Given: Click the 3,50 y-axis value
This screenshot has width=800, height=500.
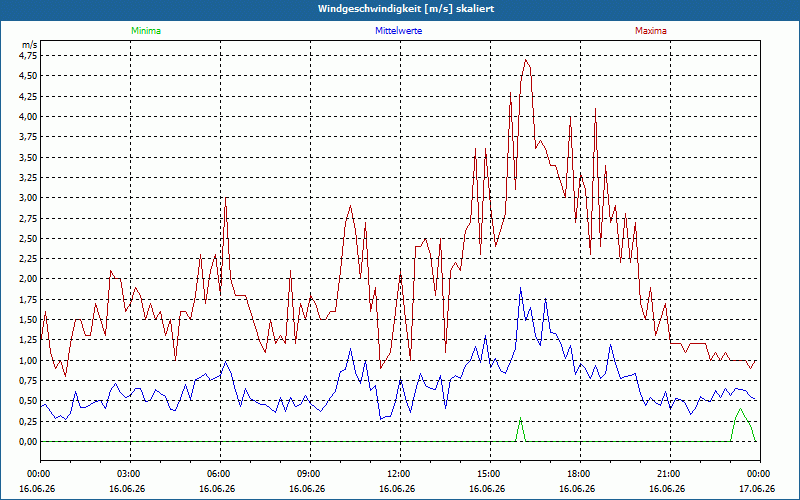Looking at the screenshot, I should [28, 157].
